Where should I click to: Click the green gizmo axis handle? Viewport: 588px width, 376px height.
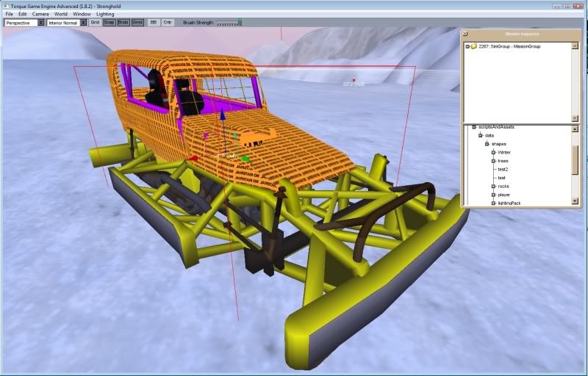click(x=245, y=158)
